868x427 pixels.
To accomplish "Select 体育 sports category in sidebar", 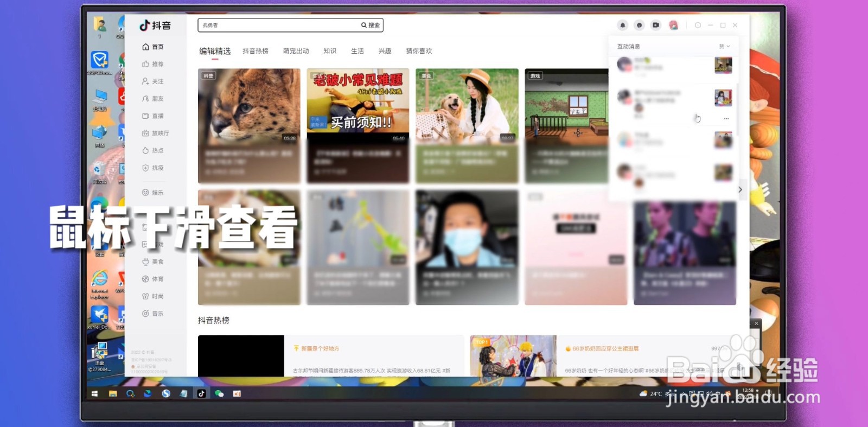I will [153, 279].
